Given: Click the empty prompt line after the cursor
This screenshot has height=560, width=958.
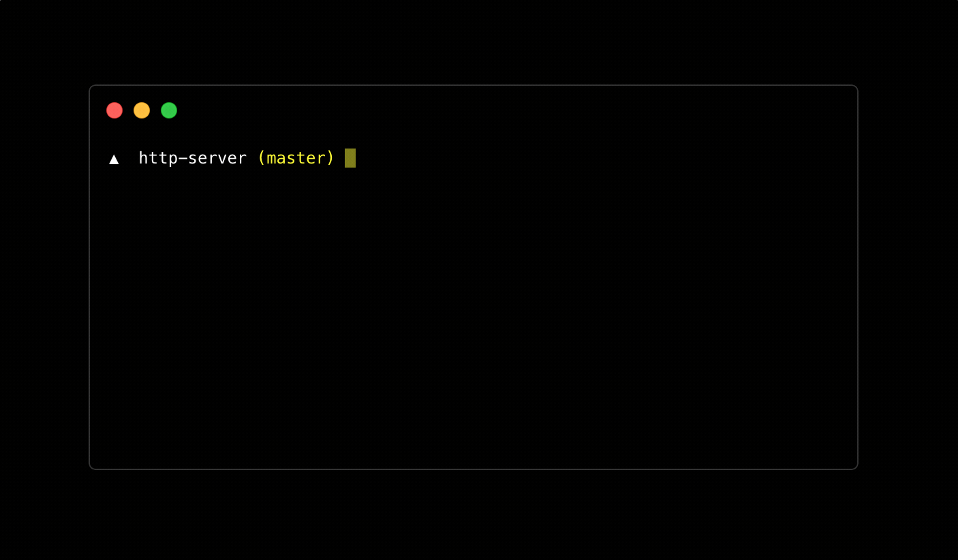Looking at the screenshot, I should coord(605,158).
